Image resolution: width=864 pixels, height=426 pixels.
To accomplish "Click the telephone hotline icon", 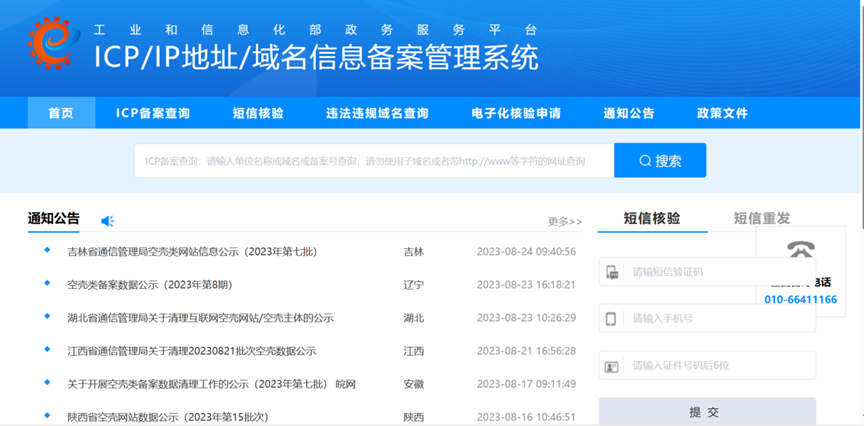I will [800, 250].
